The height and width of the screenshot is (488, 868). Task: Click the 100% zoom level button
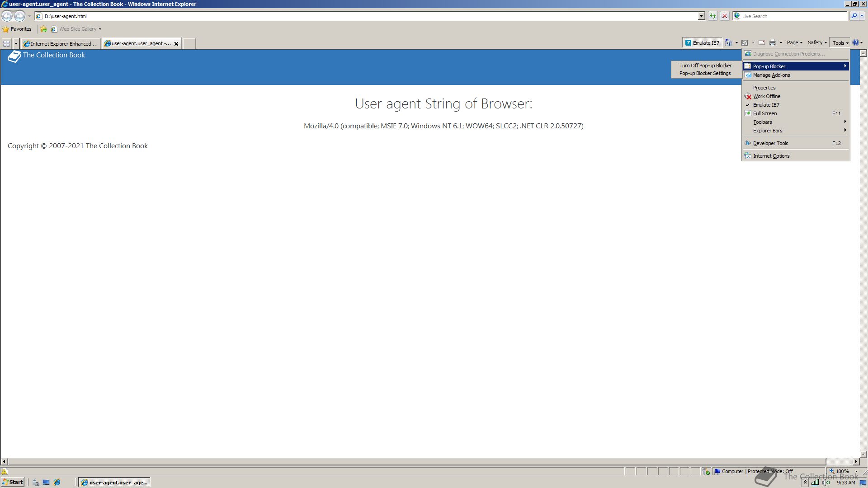(839, 471)
